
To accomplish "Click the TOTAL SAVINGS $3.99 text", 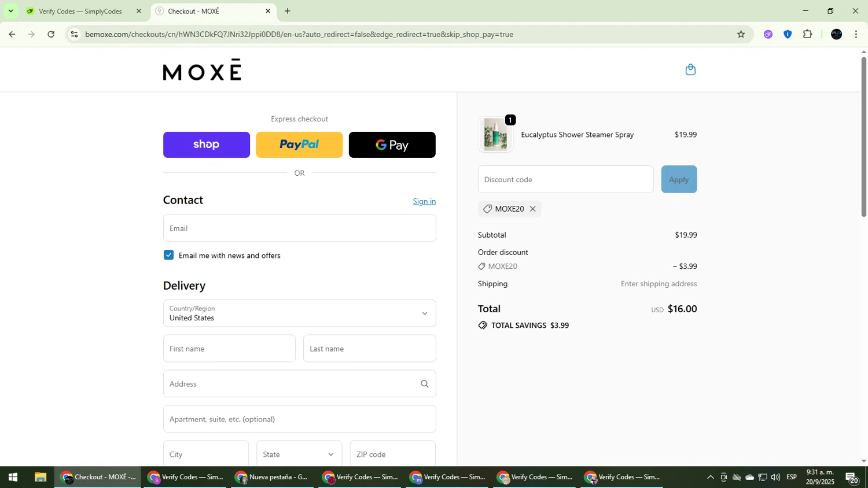I will pos(529,326).
